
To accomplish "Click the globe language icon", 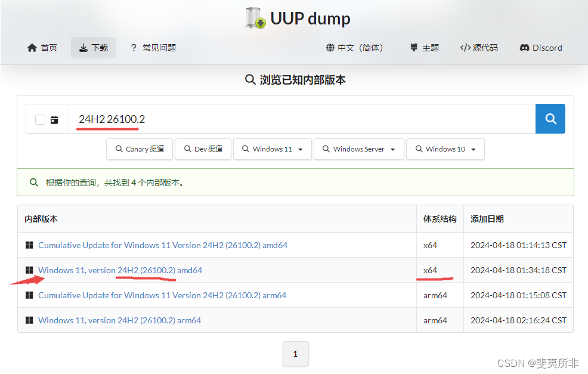I will 330,48.
